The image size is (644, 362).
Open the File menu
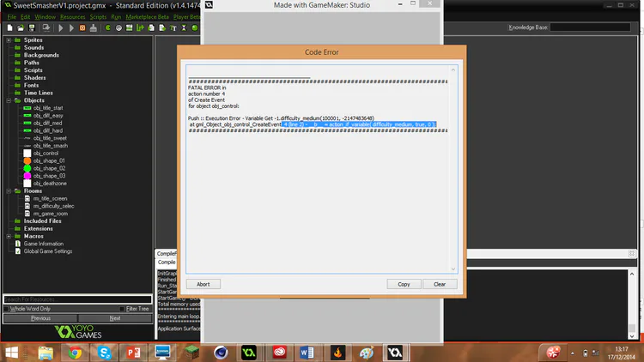12,17
